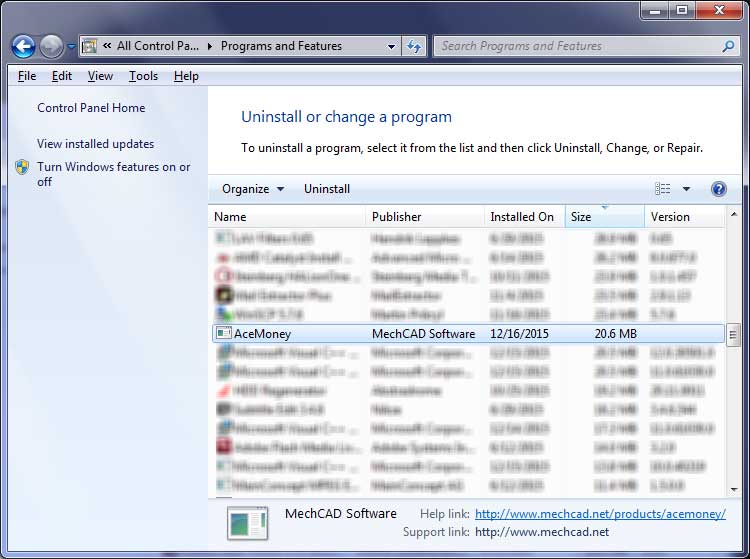Click the 12/16/2015 install date
750x559 pixels.
click(519, 334)
